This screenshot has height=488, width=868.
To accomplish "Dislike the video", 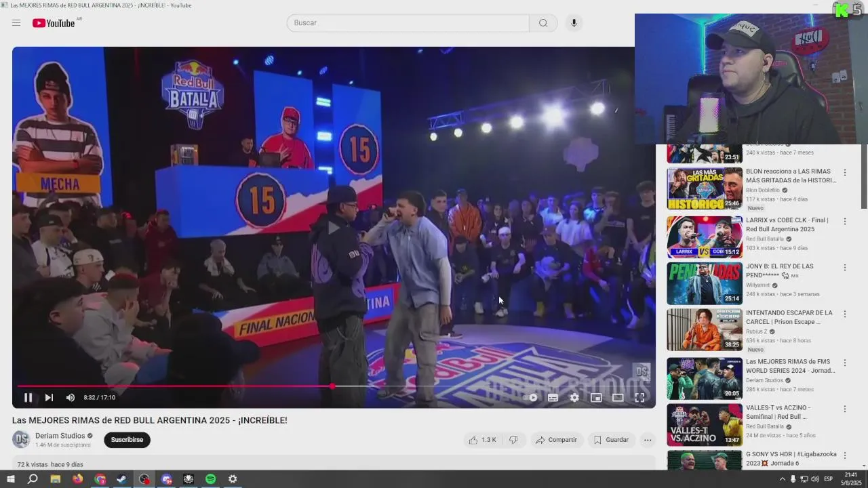I will [x=513, y=440].
